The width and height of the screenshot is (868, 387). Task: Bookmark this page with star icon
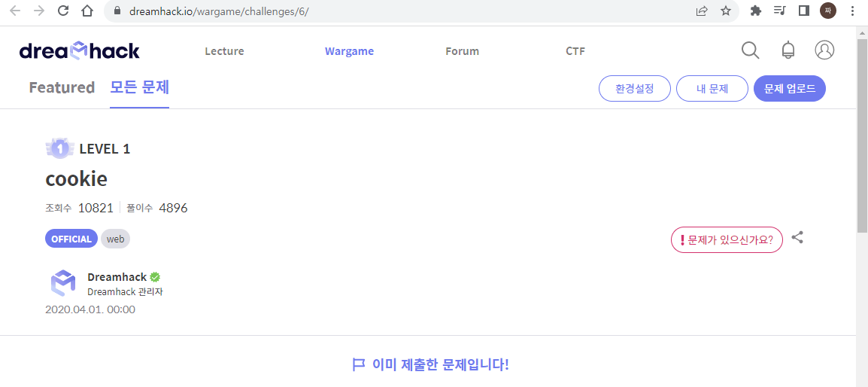click(x=726, y=11)
